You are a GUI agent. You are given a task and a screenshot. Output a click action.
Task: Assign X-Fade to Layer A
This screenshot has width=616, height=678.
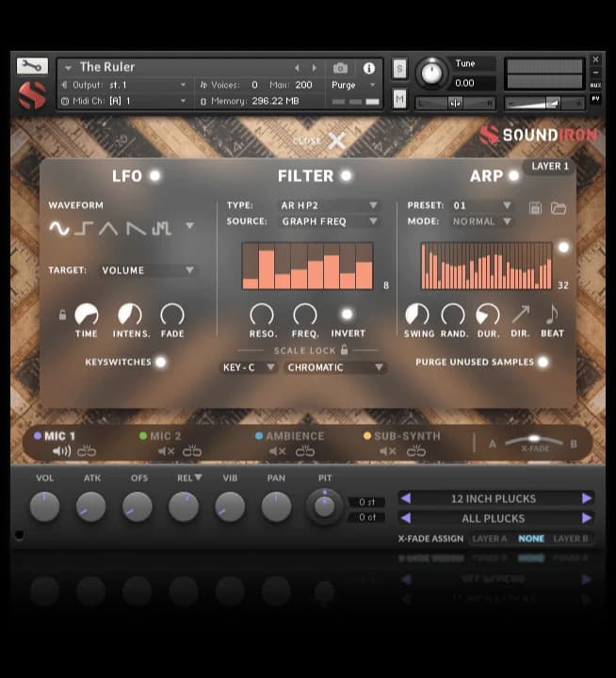[x=489, y=539]
